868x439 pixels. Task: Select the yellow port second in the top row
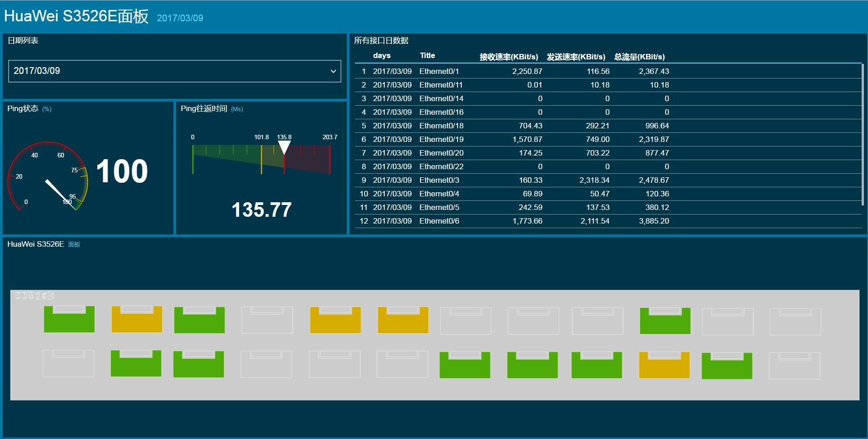click(137, 320)
